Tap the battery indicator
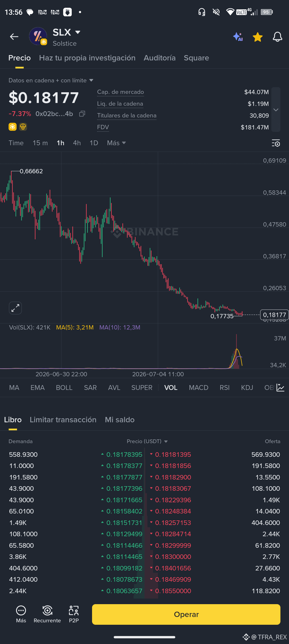289x644 pixels. click(x=267, y=12)
